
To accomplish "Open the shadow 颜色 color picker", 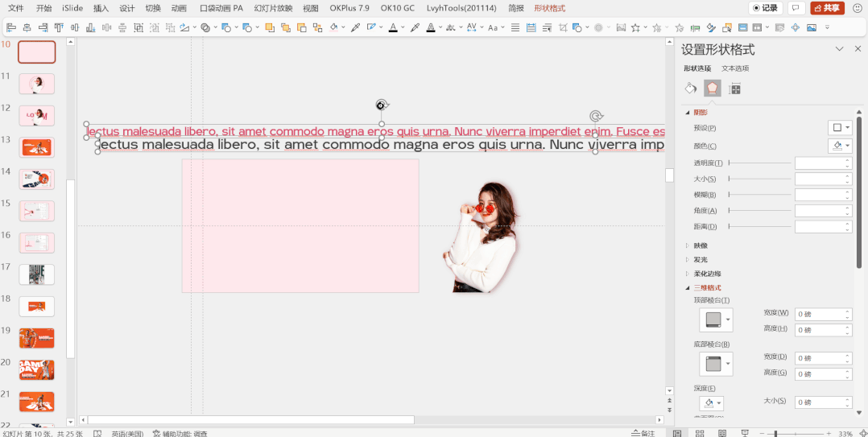I will click(840, 146).
